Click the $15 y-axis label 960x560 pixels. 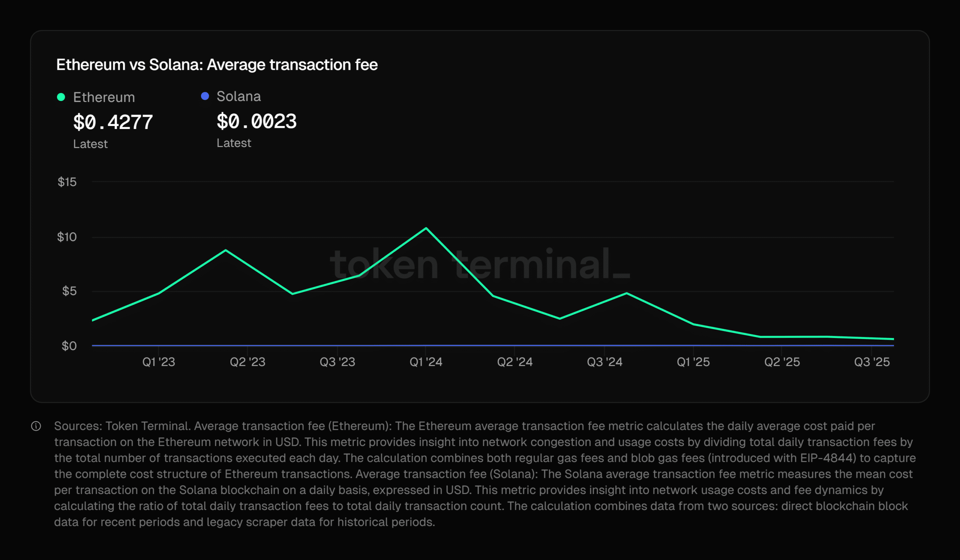pos(67,182)
